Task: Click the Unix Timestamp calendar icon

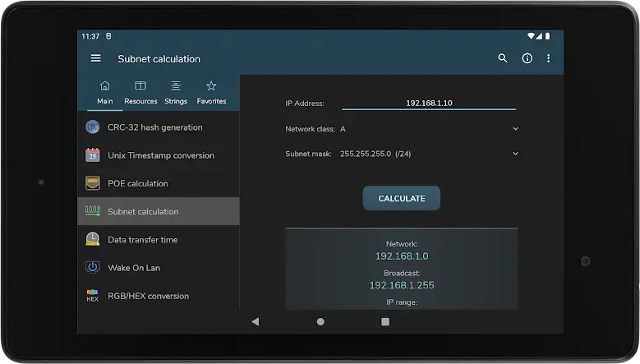Action: tap(93, 155)
